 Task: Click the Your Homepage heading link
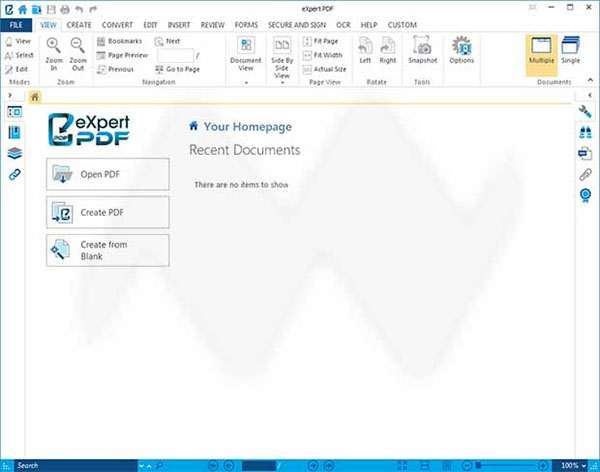point(240,126)
